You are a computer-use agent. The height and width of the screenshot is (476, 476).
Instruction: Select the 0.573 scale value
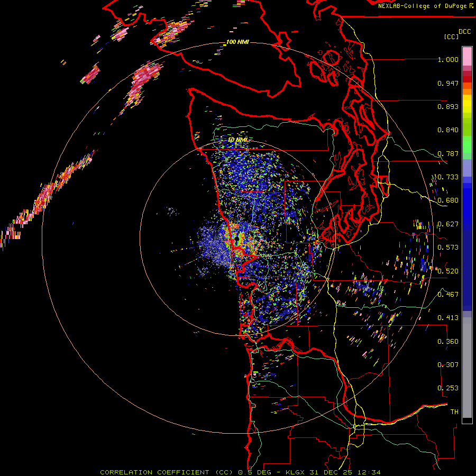pos(448,248)
